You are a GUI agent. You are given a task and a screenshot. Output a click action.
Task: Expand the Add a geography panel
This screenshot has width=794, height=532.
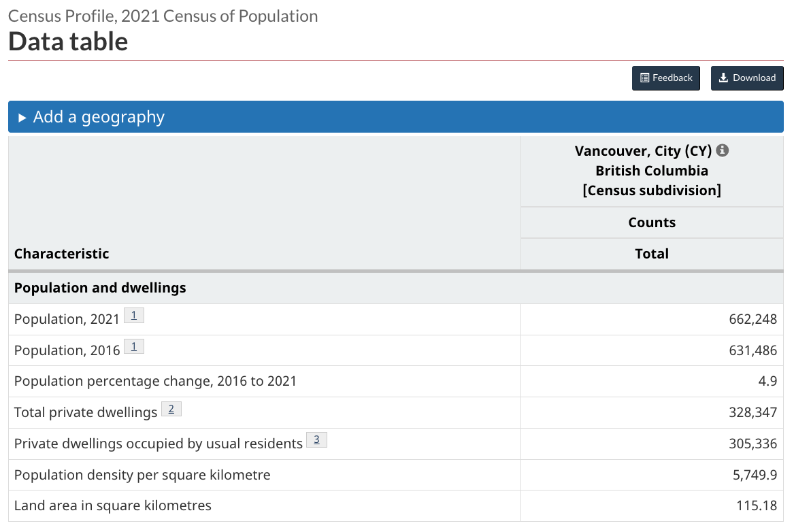click(x=396, y=117)
